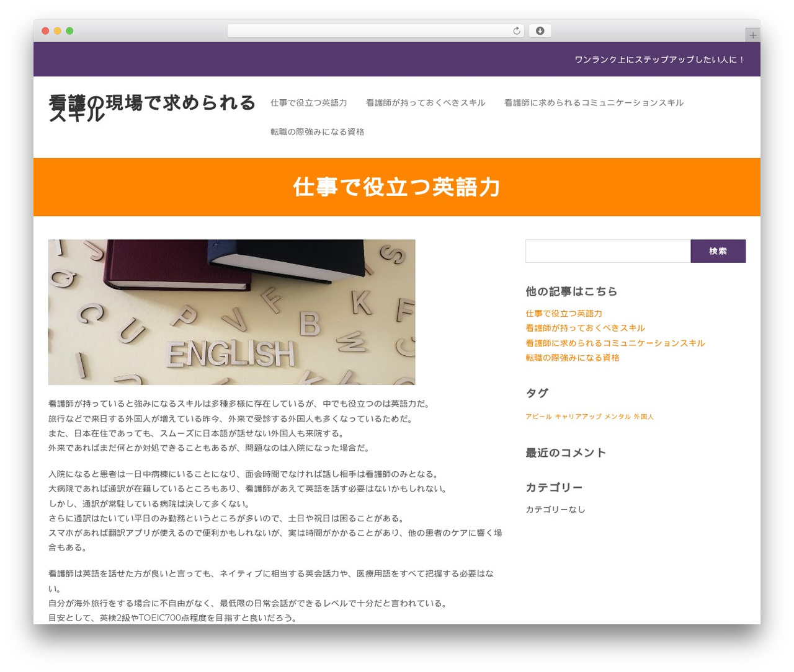
Task: Select the 外国人 tag
Action: pos(644,417)
